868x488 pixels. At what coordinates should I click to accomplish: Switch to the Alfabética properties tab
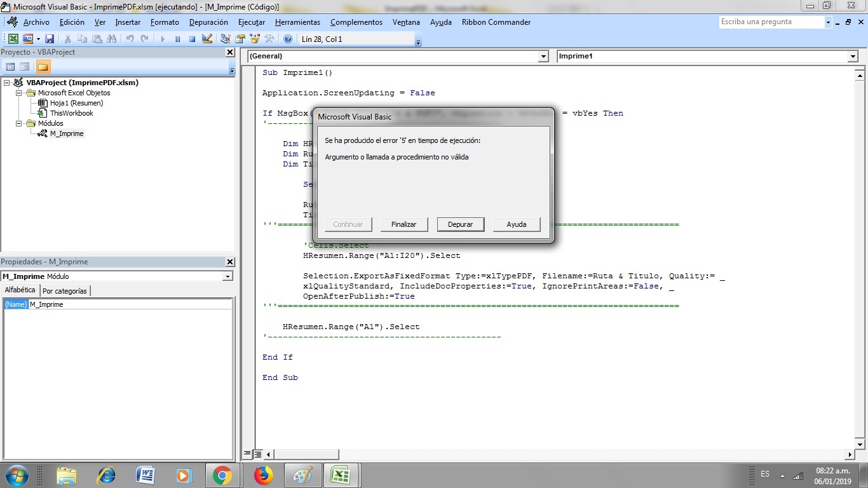click(20, 290)
